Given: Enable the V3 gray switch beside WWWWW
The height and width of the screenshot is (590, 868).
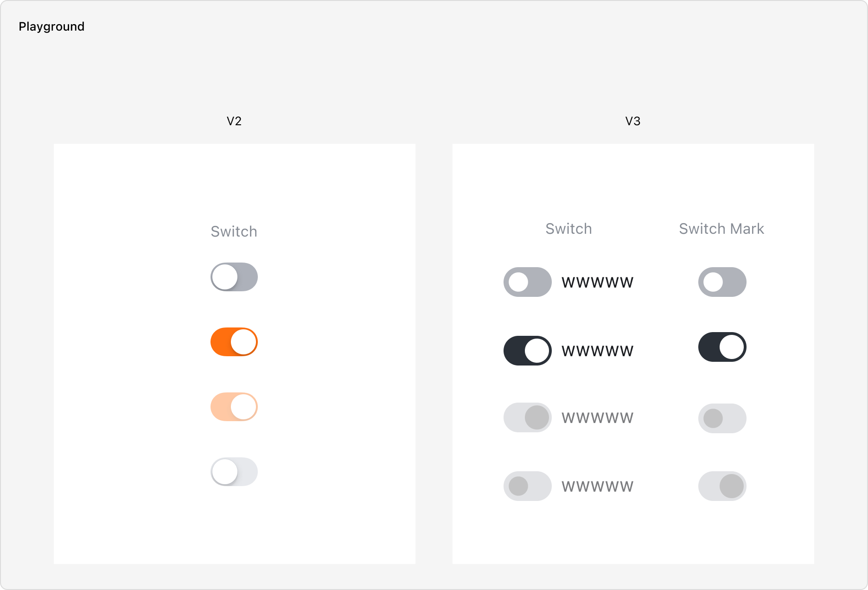Looking at the screenshot, I should tap(528, 282).
